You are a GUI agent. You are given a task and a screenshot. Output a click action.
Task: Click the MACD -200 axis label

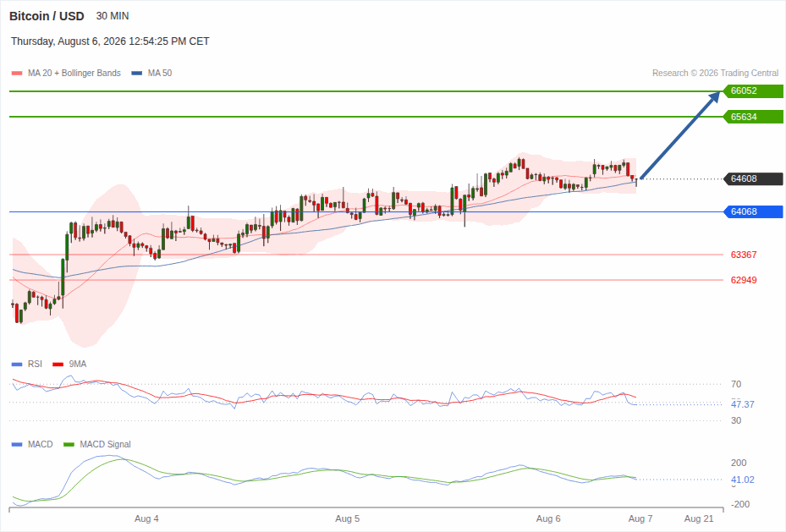click(739, 504)
